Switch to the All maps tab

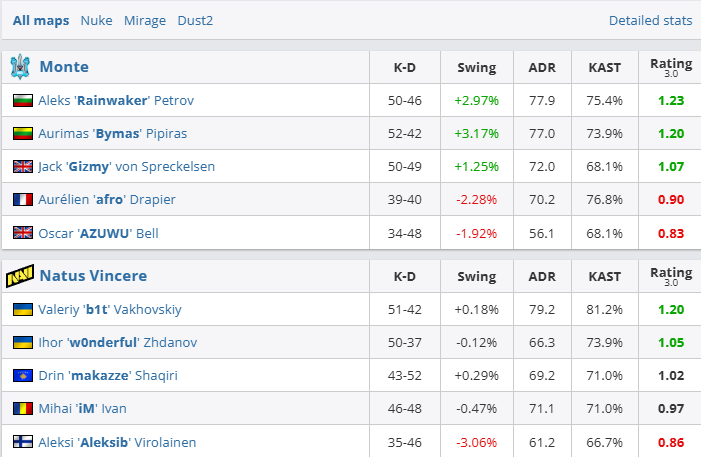pos(41,20)
